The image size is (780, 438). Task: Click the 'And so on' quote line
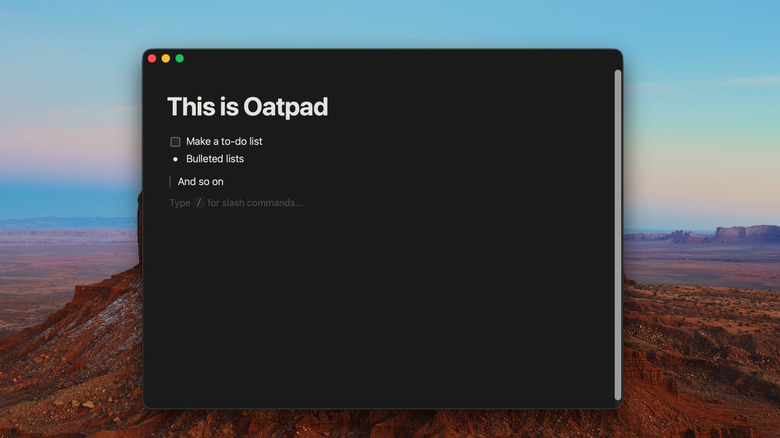tap(200, 182)
